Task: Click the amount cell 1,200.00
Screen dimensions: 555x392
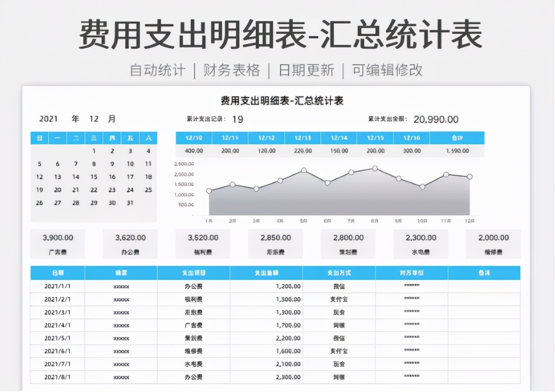Action: (266, 286)
